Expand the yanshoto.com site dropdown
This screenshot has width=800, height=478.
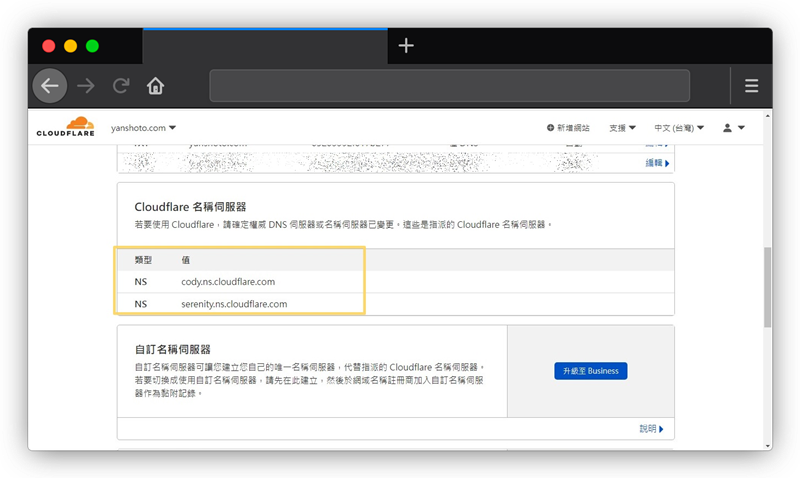coord(143,128)
